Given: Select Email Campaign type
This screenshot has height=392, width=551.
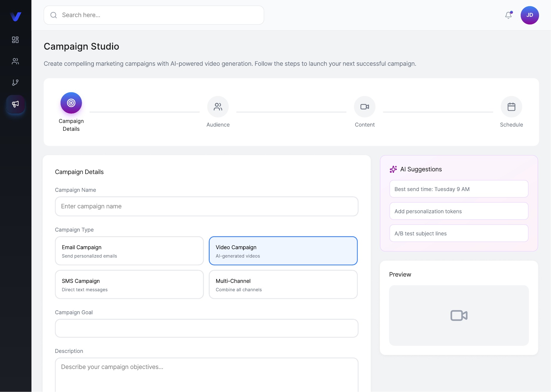Looking at the screenshot, I should tap(129, 251).
